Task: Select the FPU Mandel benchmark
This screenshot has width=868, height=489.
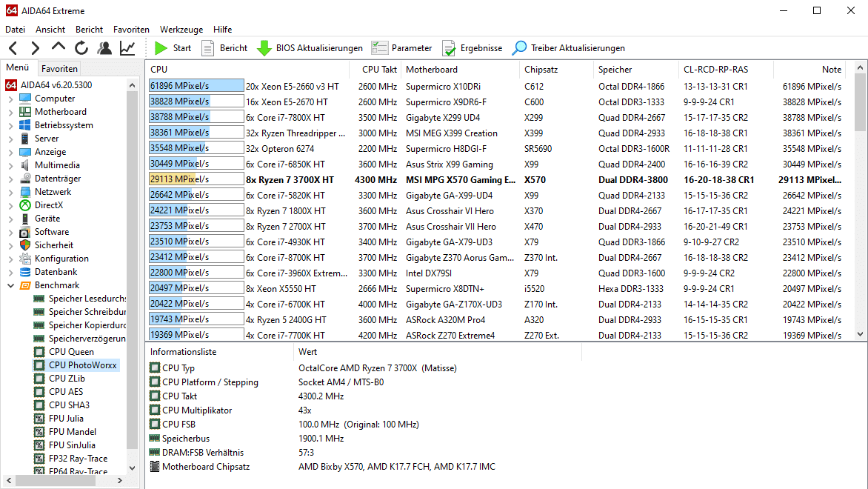Action: point(72,431)
